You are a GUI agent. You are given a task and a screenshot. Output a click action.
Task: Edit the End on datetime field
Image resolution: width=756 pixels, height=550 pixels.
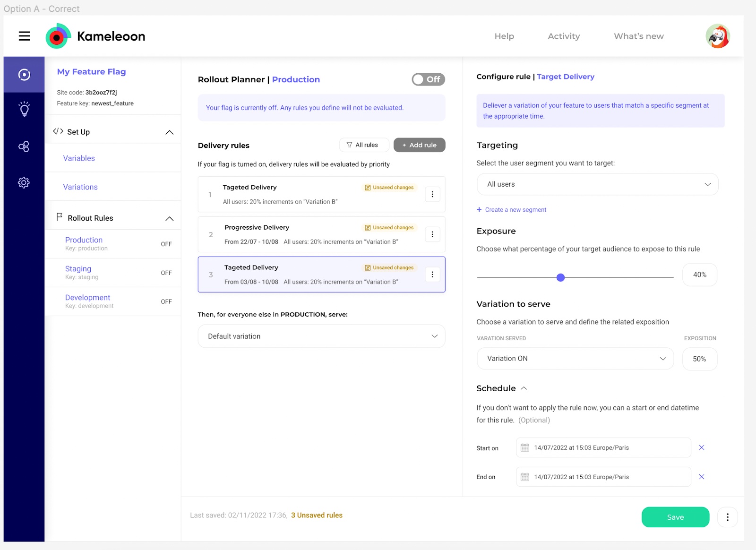click(603, 477)
